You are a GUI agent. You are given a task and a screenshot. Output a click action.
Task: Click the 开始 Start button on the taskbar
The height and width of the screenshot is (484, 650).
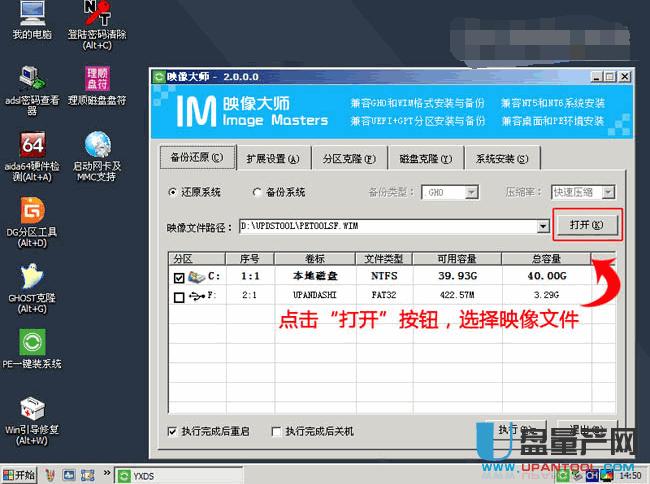tap(20, 475)
